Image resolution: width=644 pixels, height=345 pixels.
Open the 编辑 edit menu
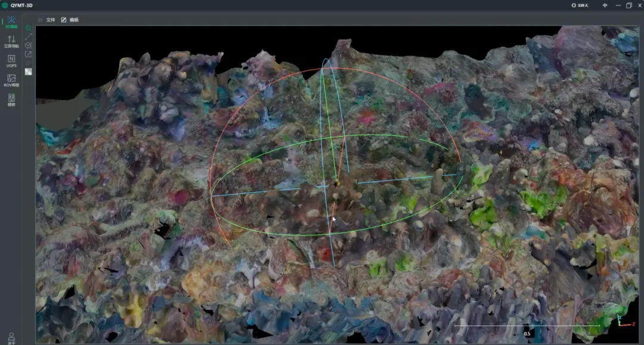(x=70, y=20)
